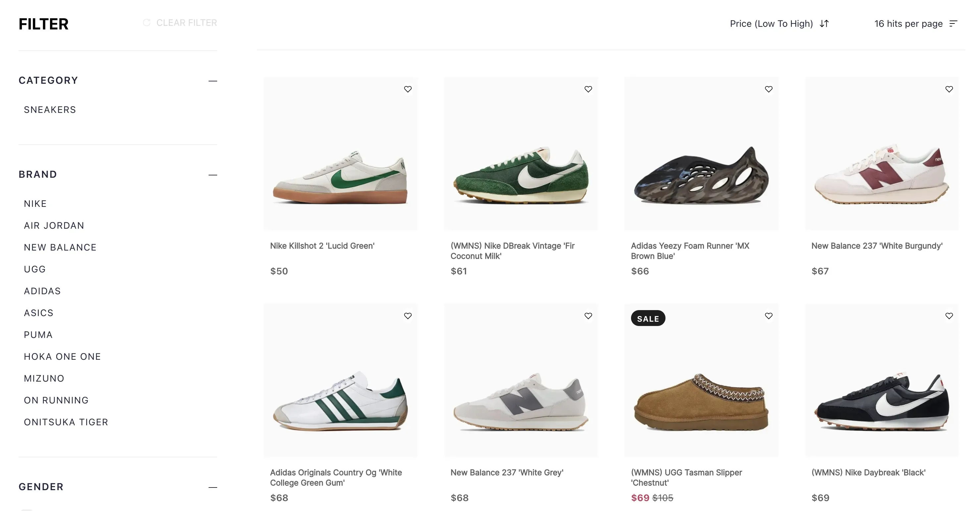Collapse the Category filter section
980x511 pixels.
[x=213, y=81]
